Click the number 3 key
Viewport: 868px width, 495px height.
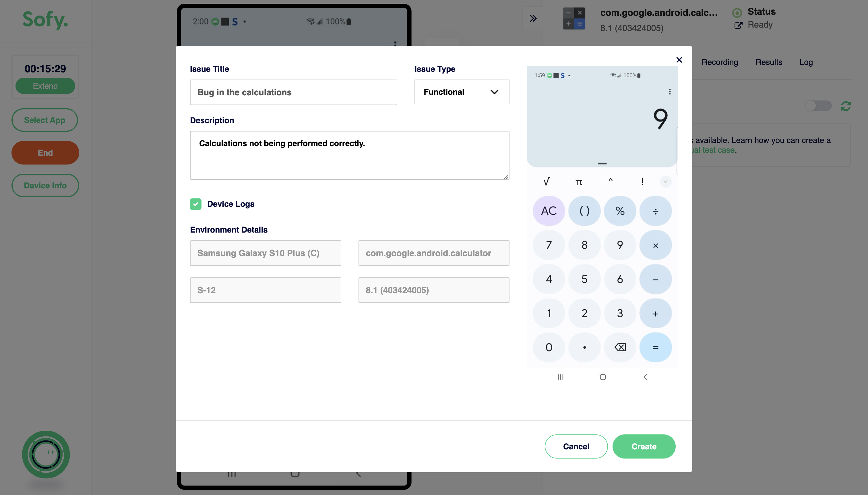tap(620, 313)
